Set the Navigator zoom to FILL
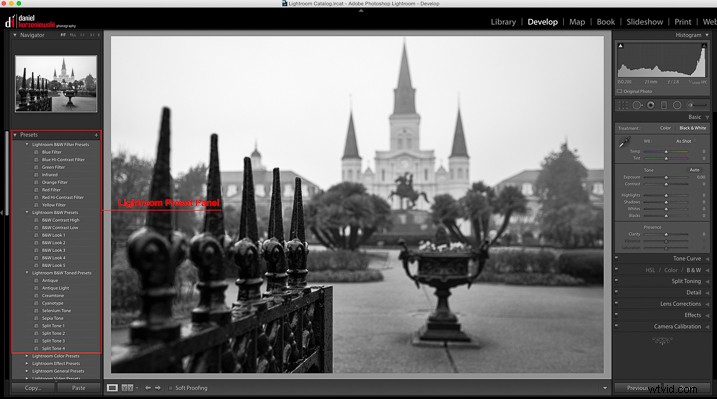 click(73, 35)
